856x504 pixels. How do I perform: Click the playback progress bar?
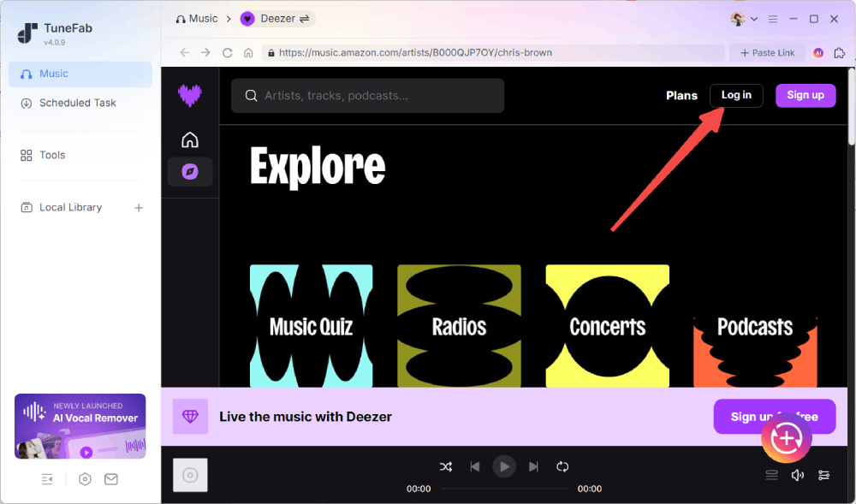(x=504, y=489)
